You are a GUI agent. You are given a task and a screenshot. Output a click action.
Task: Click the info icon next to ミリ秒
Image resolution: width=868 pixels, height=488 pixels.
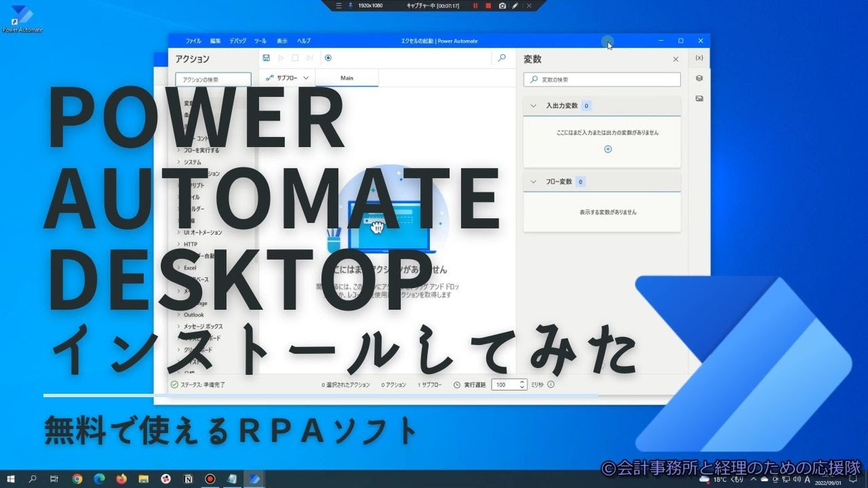(x=551, y=384)
